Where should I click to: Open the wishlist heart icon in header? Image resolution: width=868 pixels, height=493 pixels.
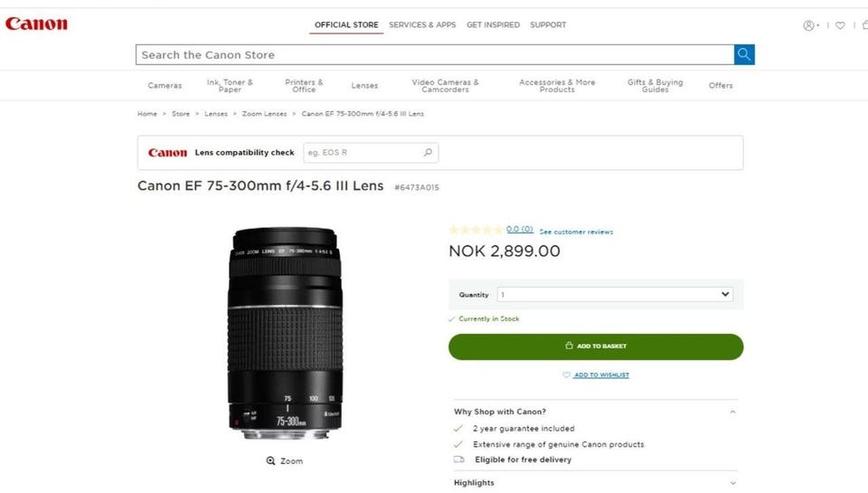(x=840, y=25)
